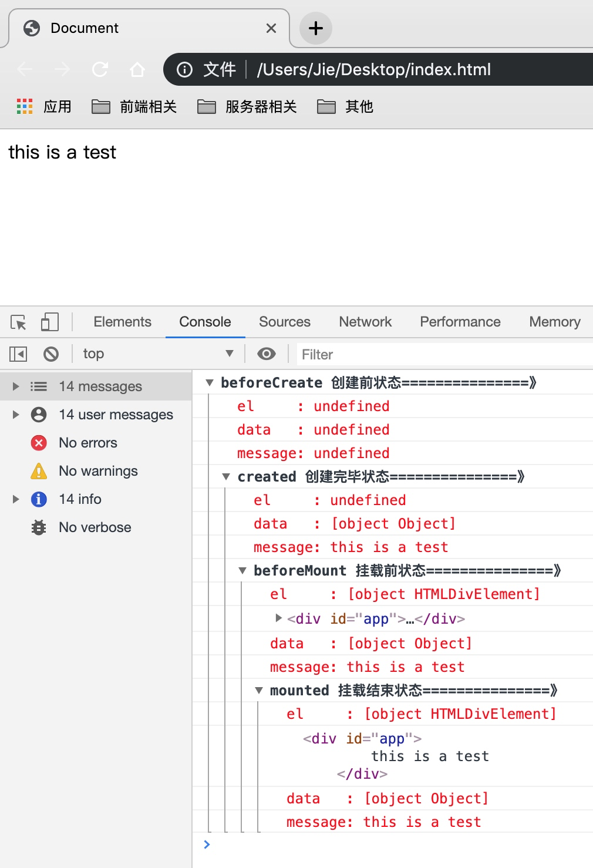Click the verbose bug icon
The height and width of the screenshot is (868, 593).
point(39,527)
